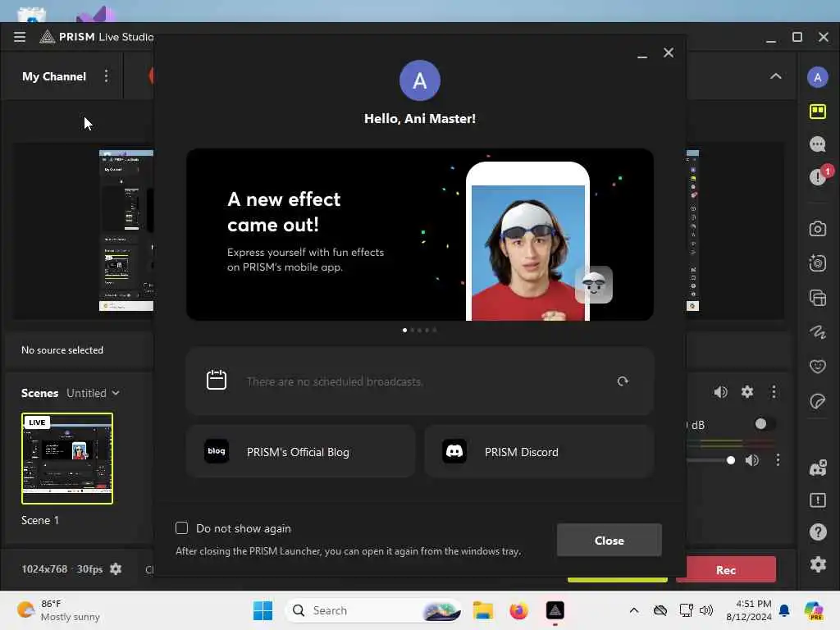Open the system volume tray icon
The width and height of the screenshot is (840, 630).
tap(706, 610)
